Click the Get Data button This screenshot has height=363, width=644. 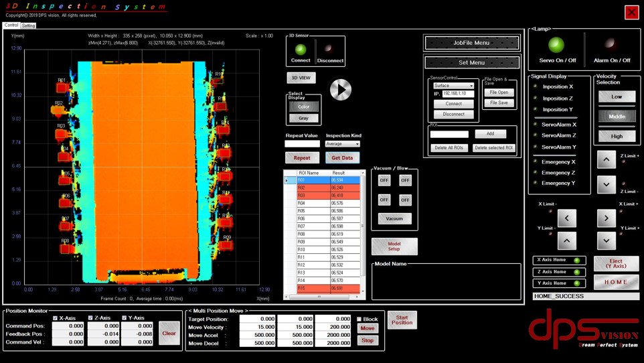(x=342, y=158)
